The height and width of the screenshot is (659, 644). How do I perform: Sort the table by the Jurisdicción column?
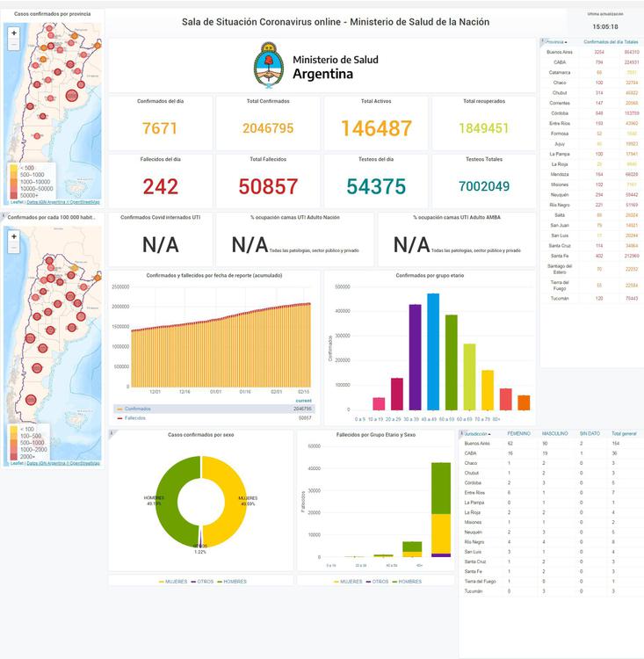tap(477, 433)
